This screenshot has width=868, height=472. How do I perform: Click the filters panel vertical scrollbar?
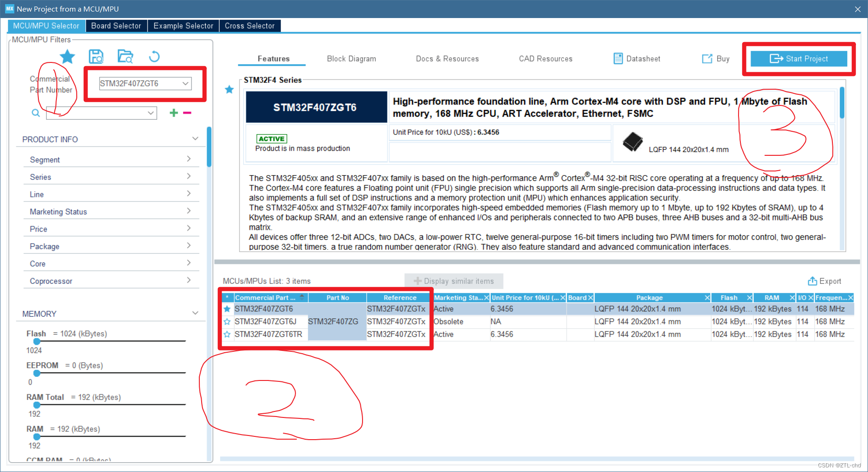point(209,147)
